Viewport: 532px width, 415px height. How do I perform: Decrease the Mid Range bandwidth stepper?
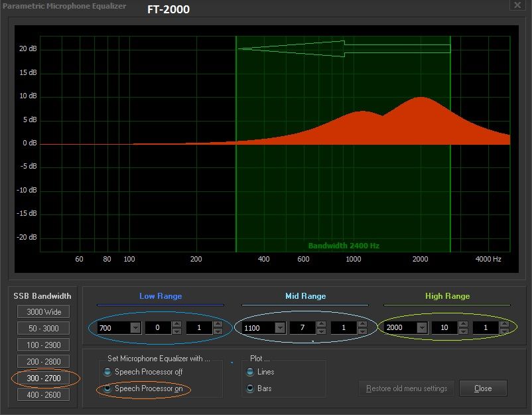tap(362, 331)
